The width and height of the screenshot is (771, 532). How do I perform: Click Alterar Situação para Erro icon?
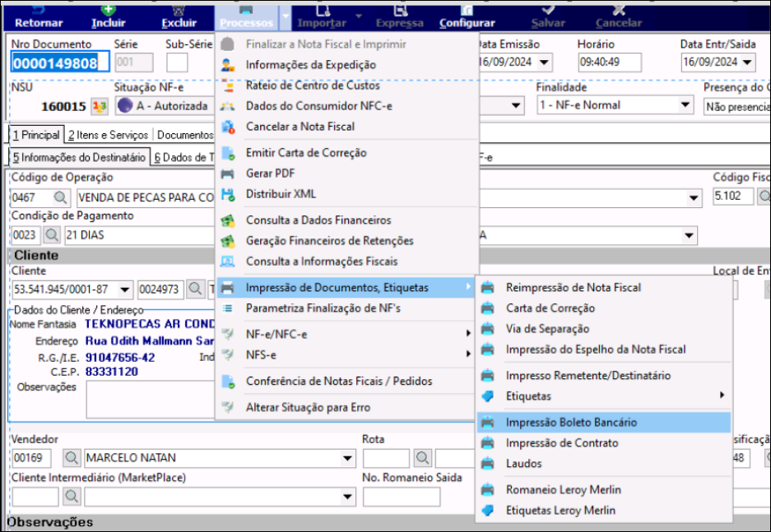click(228, 407)
